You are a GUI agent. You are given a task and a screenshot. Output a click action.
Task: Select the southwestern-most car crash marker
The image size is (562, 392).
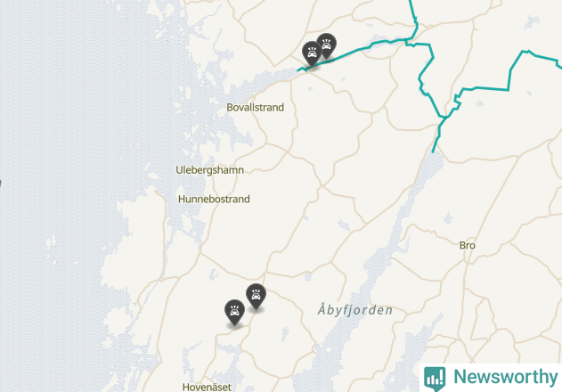coord(234,312)
